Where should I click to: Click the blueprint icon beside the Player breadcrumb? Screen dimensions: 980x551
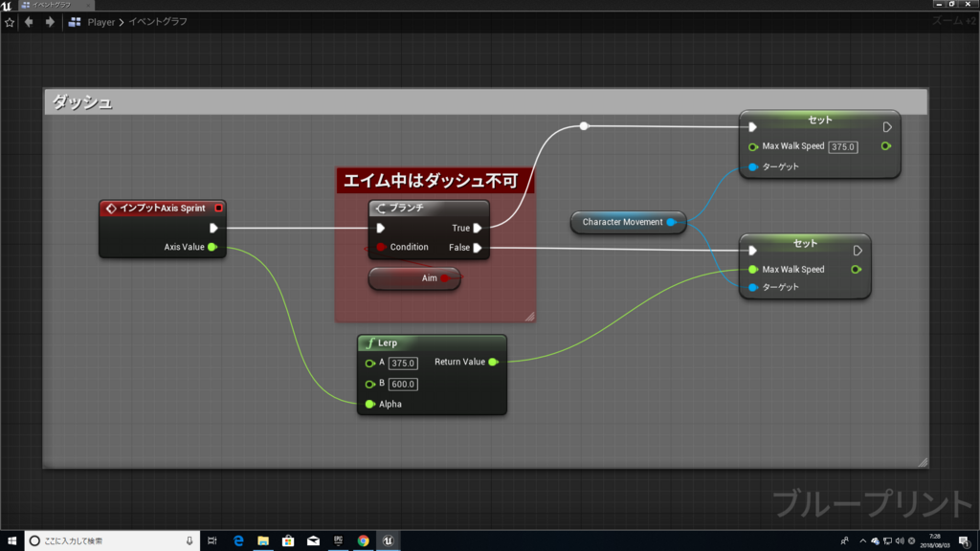(74, 21)
